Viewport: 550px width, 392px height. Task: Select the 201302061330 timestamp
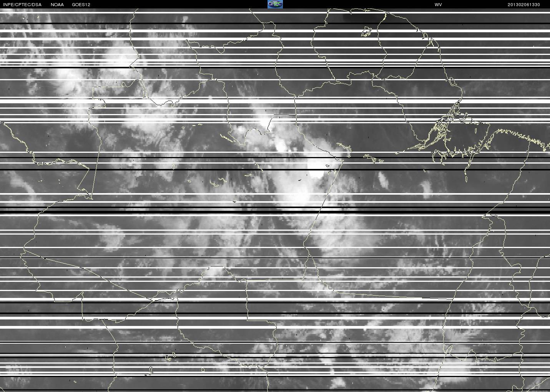524,5
